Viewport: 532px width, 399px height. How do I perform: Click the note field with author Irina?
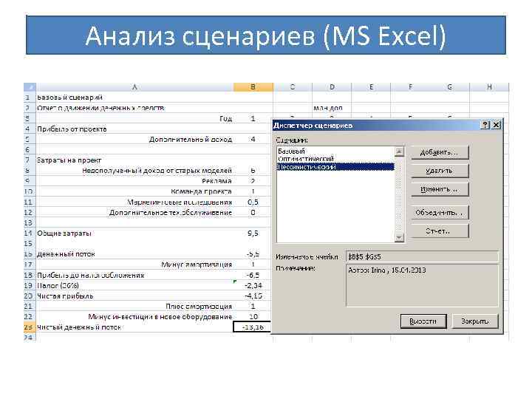pos(422,286)
